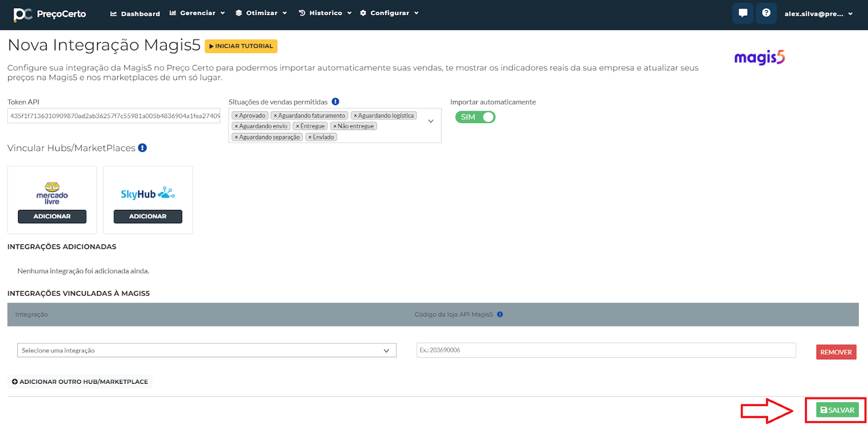Image resolution: width=868 pixels, height=431 pixels.
Task: Add the SkyHub integration
Action: [x=148, y=216]
